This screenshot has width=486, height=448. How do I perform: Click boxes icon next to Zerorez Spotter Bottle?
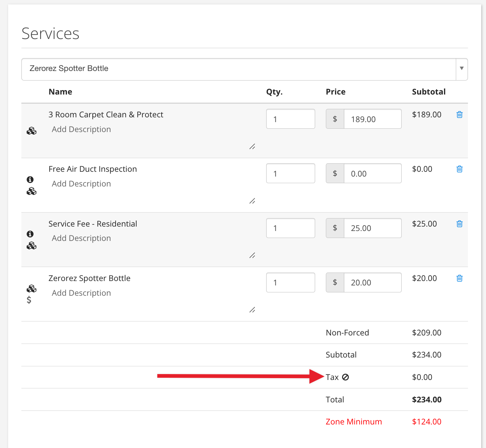tap(32, 288)
